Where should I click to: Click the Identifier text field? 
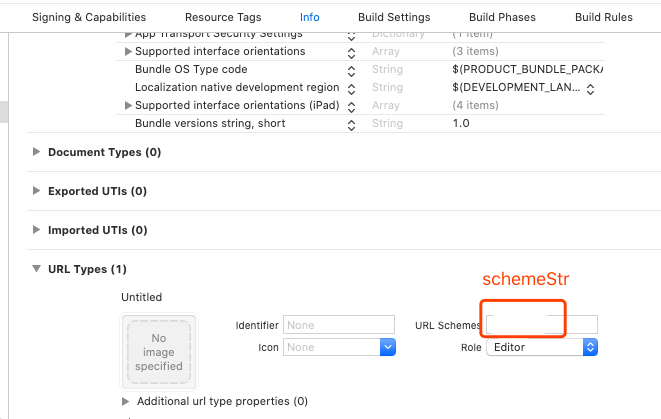pyautogui.click(x=339, y=325)
